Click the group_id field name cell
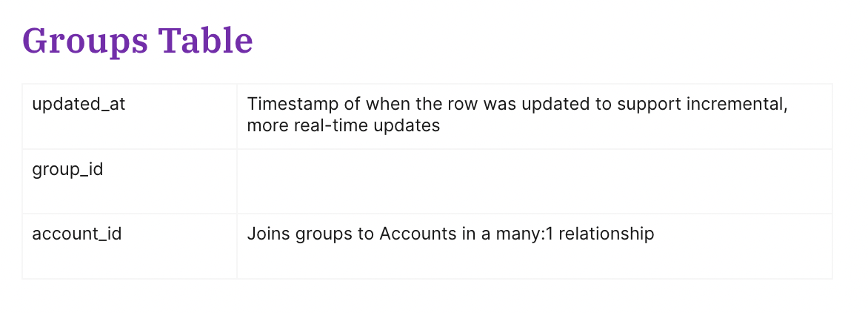 [130, 181]
